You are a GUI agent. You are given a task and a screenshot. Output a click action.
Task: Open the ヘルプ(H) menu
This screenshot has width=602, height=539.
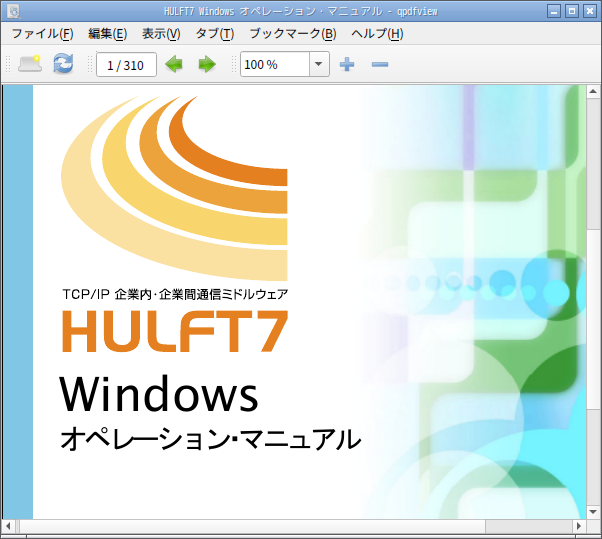click(377, 34)
